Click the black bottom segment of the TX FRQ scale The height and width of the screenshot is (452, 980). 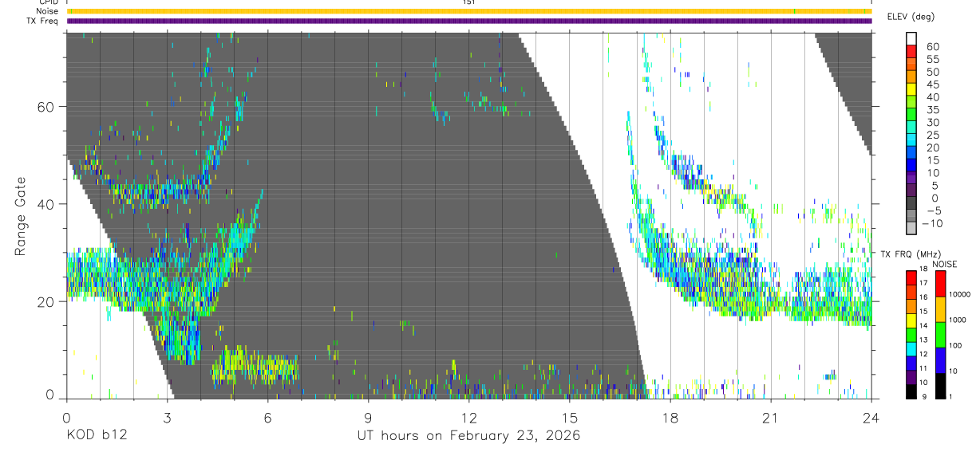tap(911, 391)
